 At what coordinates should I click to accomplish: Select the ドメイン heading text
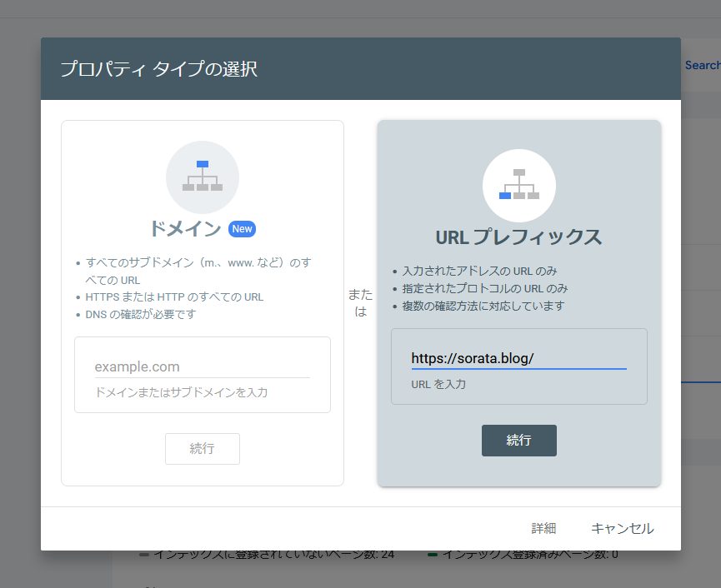(186, 229)
